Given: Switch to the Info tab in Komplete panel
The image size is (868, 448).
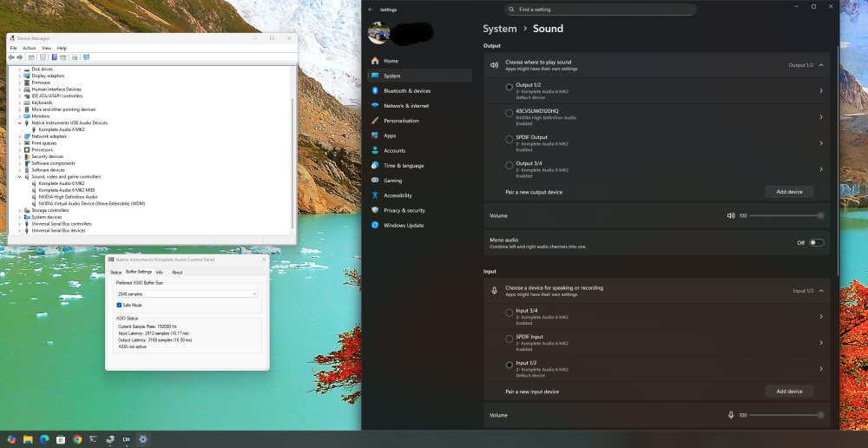Looking at the screenshot, I should pos(160,273).
